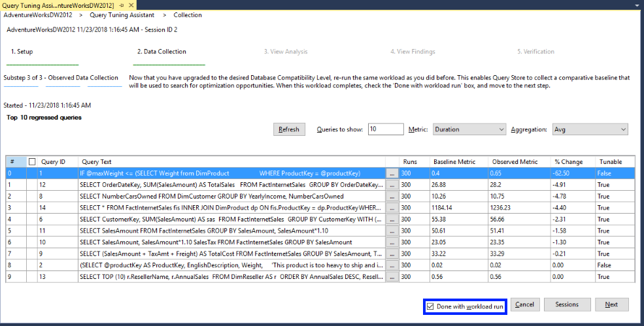Click ellipsis button for Query ID 14 row
The width and height of the screenshot is (644, 326).
(392, 207)
